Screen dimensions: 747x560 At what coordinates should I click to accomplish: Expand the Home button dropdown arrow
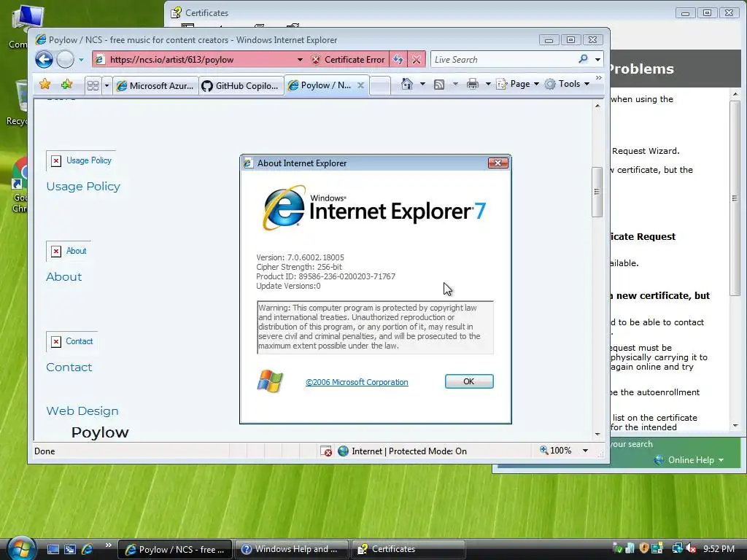(422, 85)
